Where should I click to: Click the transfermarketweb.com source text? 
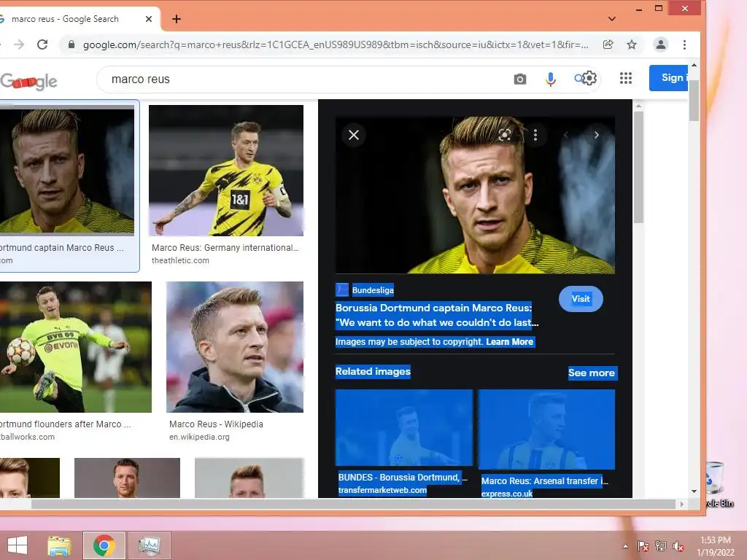pyautogui.click(x=382, y=490)
